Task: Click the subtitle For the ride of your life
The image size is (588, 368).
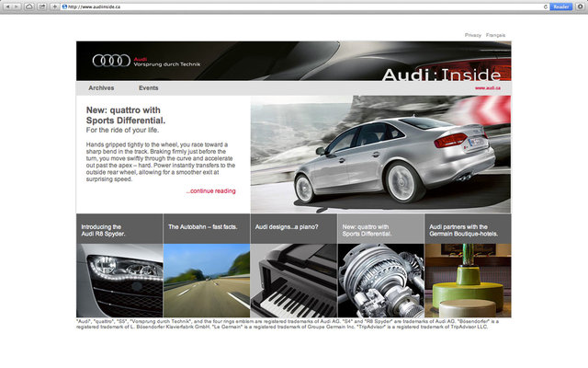Action: pos(122,130)
